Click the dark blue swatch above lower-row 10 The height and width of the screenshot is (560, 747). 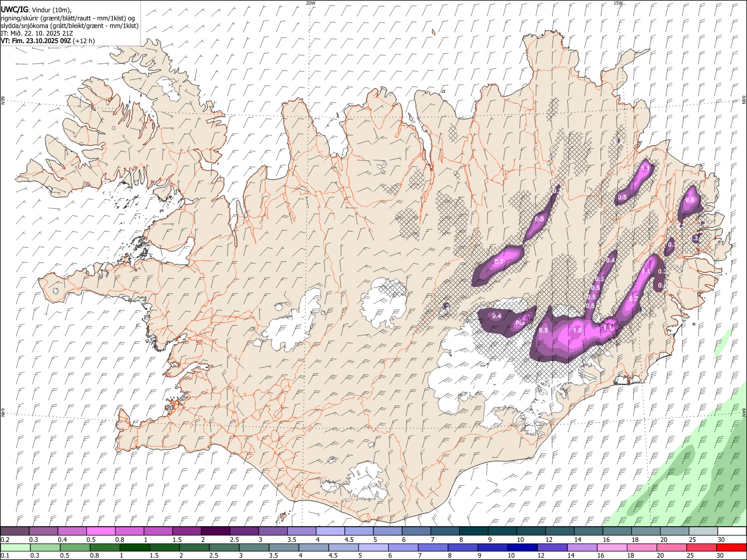pyautogui.click(x=522, y=548)
